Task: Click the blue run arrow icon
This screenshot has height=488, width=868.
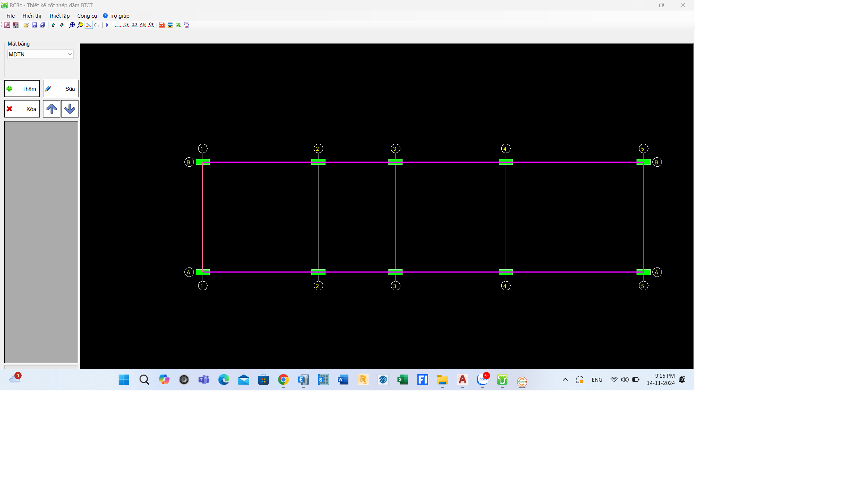Action: coord(107,25)
